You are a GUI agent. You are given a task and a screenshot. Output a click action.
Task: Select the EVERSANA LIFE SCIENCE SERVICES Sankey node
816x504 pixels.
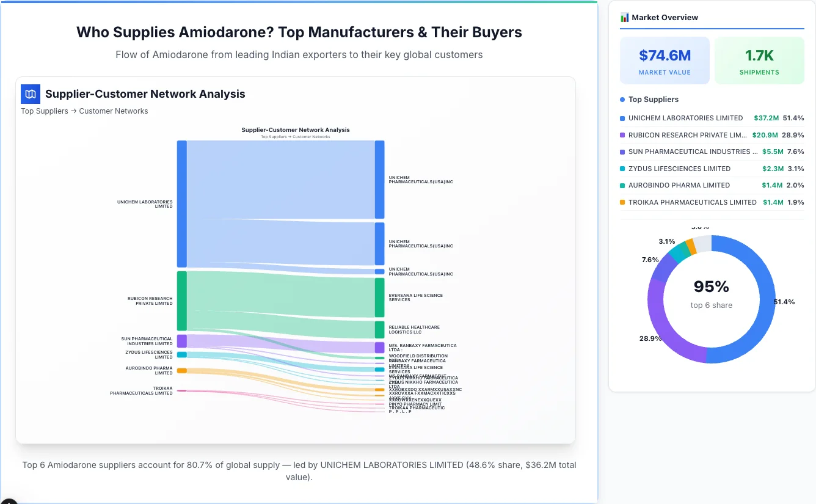coord(380,297)
